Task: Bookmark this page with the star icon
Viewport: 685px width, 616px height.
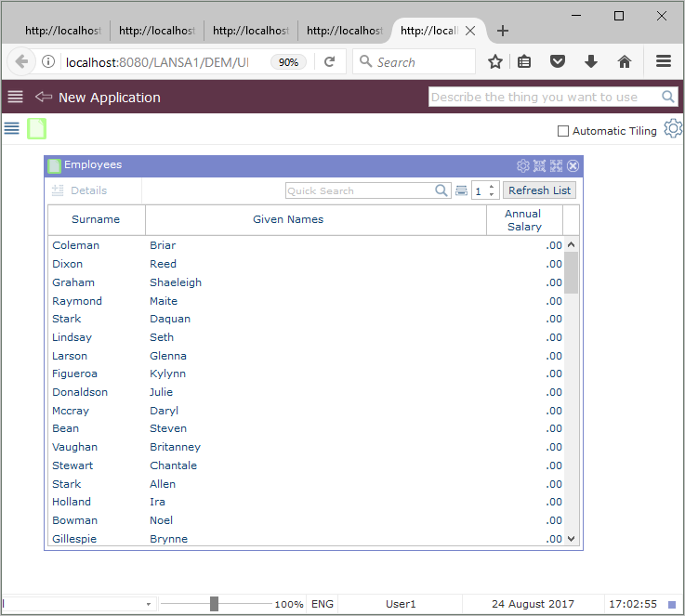Action: (495, 62)
